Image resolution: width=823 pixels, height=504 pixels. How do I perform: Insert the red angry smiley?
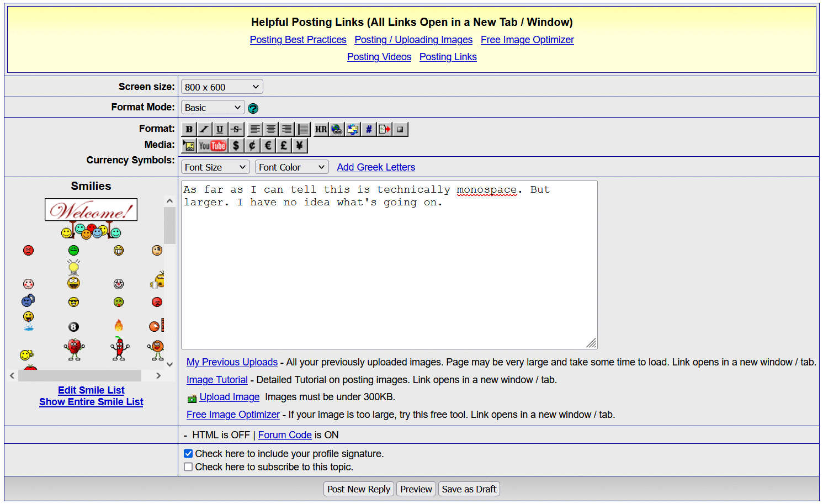(x=29, y=251)
